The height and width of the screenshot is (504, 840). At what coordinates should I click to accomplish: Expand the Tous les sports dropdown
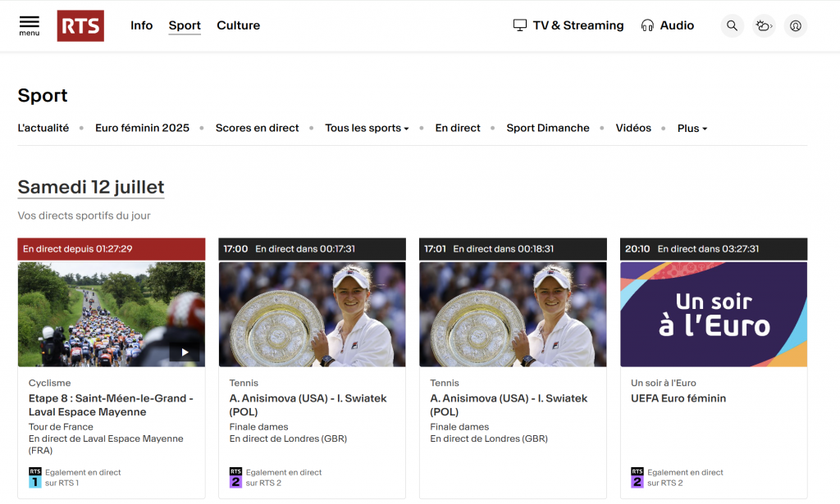pos(367,128)
